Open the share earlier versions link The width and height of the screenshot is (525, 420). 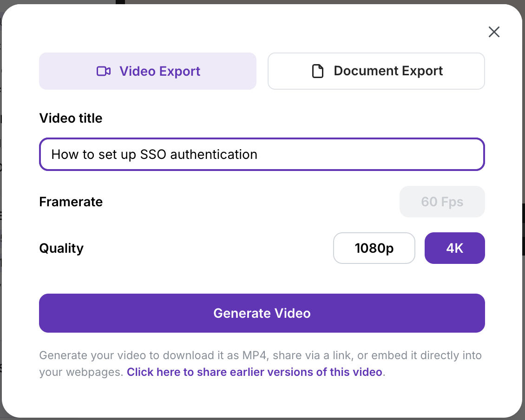tap(255, 372)
